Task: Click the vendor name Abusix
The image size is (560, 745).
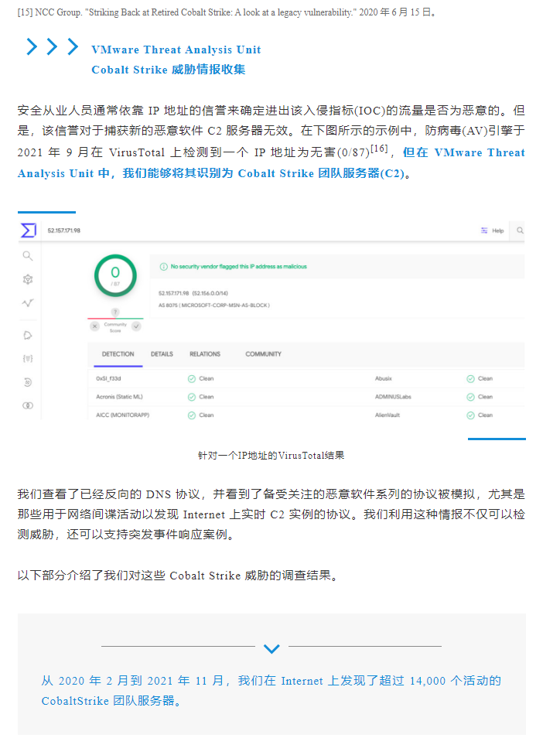Action: pos(384,378)
